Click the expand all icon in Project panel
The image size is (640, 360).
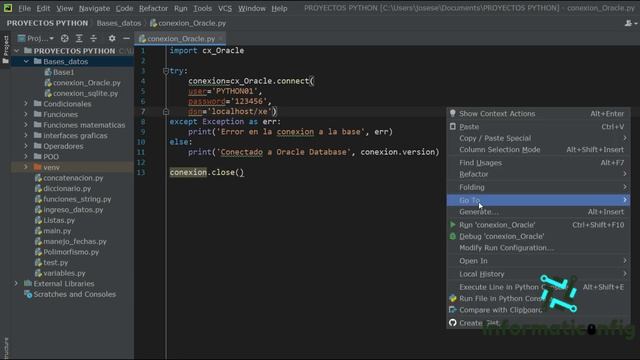tap(79, 38)
